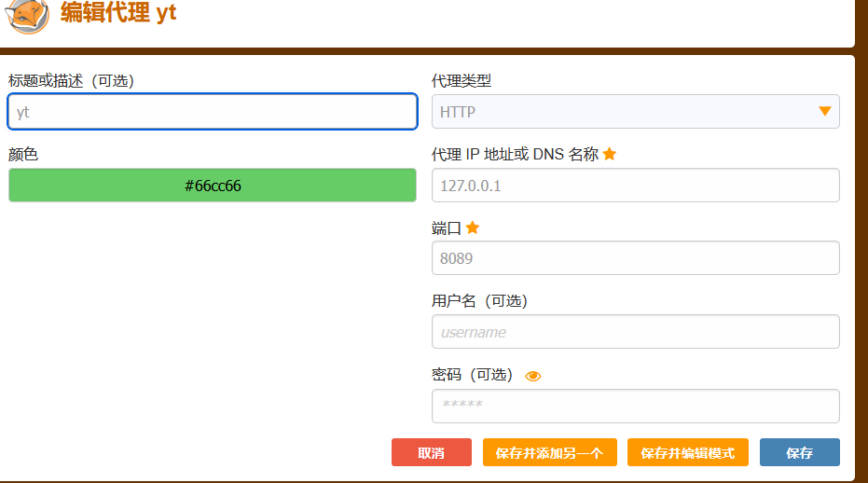868x483 pixels.
Task: Click the required star beside 端口 label
Action: click(472, 228)
